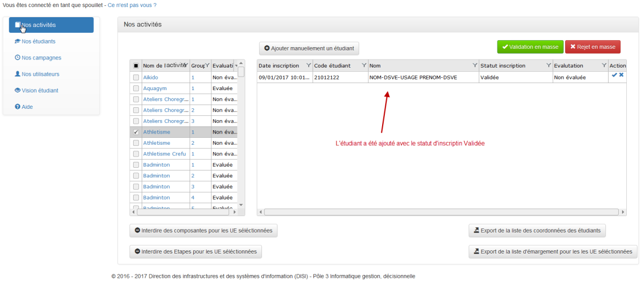Click filter icon on Nom de l'activité column
Screen dimensions: 644x282
pos(186,65)
